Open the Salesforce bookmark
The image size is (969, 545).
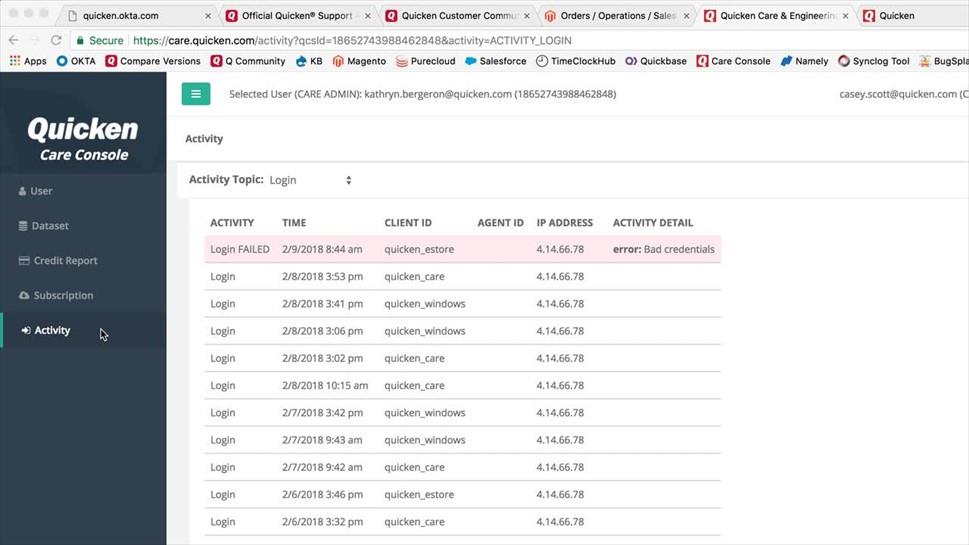495,61
